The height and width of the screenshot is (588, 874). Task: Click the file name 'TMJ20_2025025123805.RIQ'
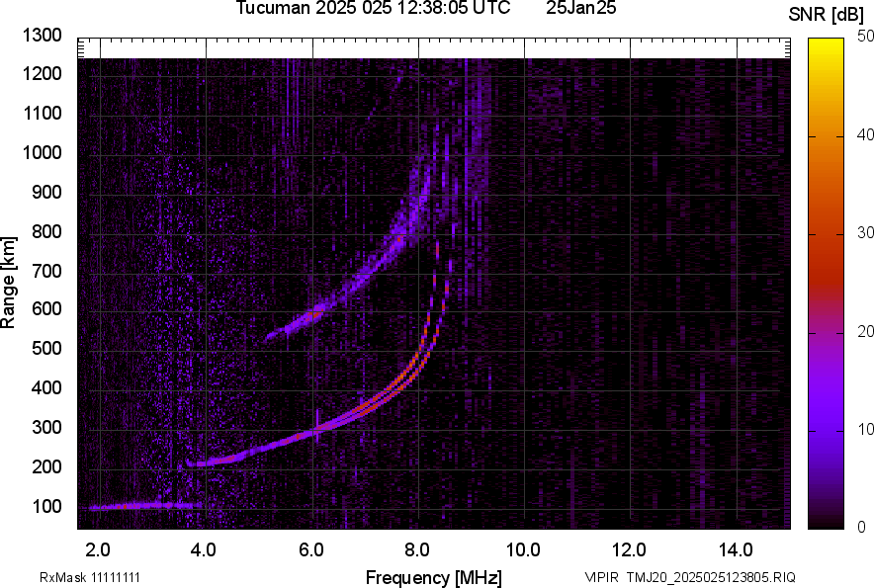pyautogui.click(x=711, y=577)
